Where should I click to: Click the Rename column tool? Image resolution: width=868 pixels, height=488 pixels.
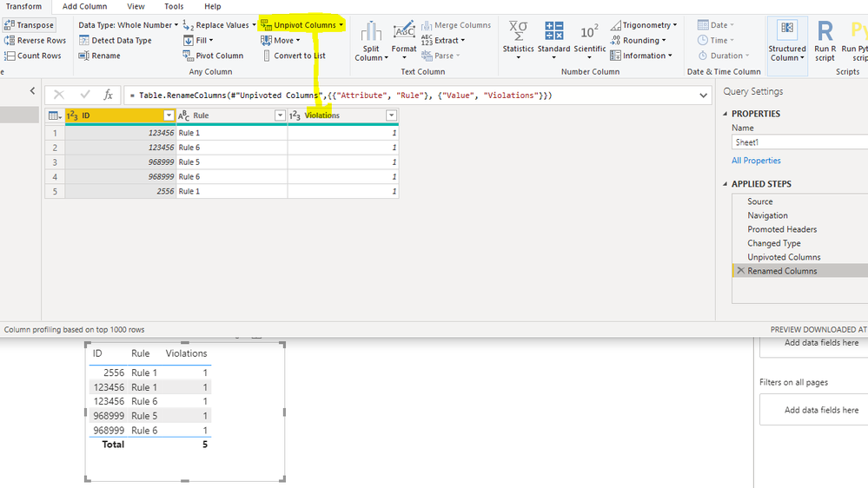100,56
